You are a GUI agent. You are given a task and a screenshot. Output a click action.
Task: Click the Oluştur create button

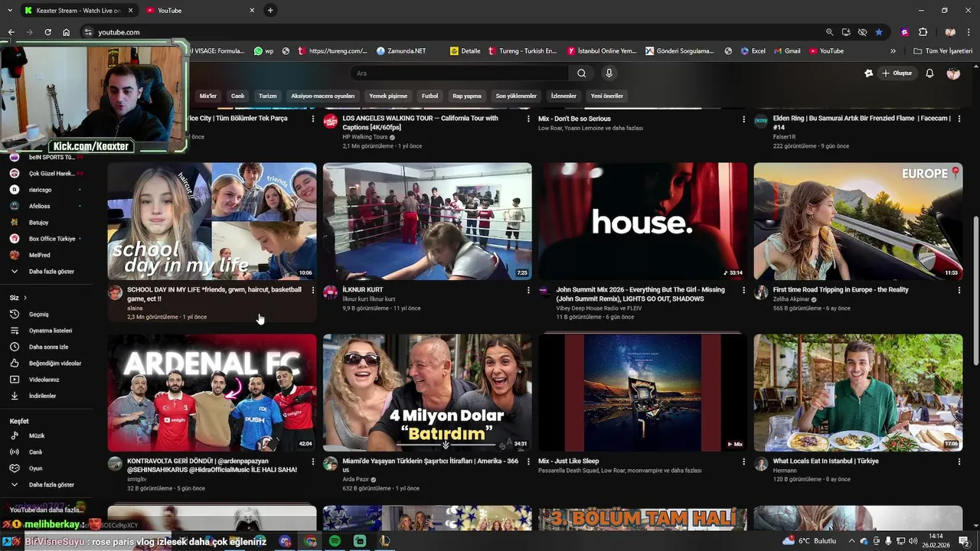point(897,73)
